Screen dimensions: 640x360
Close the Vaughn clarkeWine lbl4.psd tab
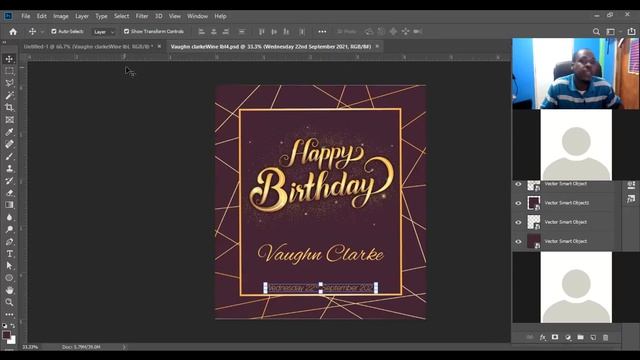tap(377, 47)
